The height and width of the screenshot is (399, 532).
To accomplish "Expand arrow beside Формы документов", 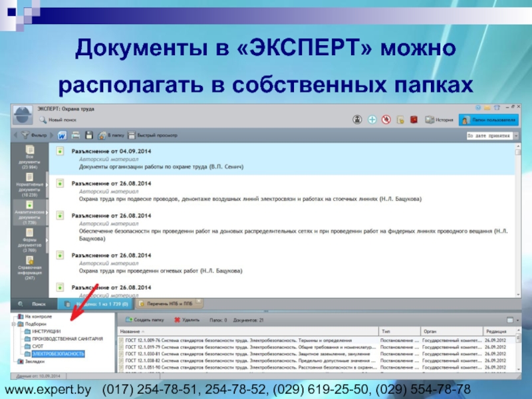I will [47, 240].
